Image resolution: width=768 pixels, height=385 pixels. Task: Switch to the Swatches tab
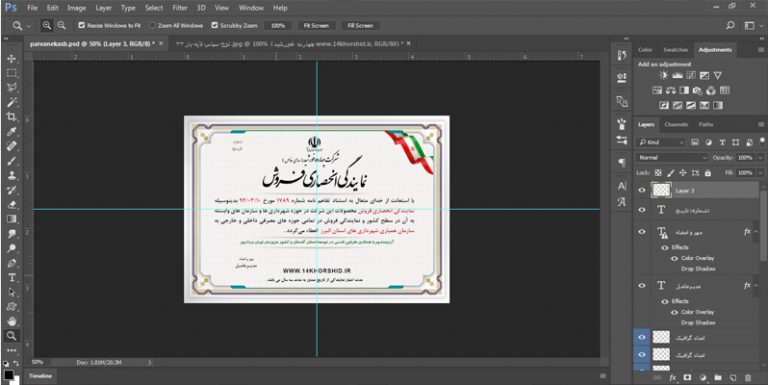(x=675, y=50)
